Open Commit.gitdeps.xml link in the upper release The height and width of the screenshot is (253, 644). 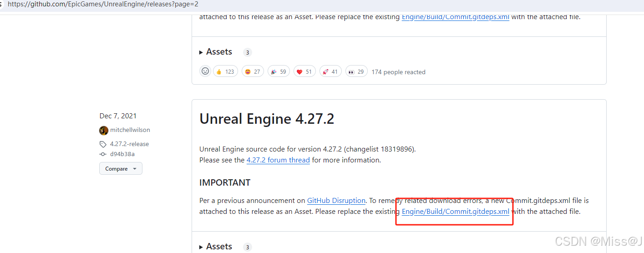(456, 17)
